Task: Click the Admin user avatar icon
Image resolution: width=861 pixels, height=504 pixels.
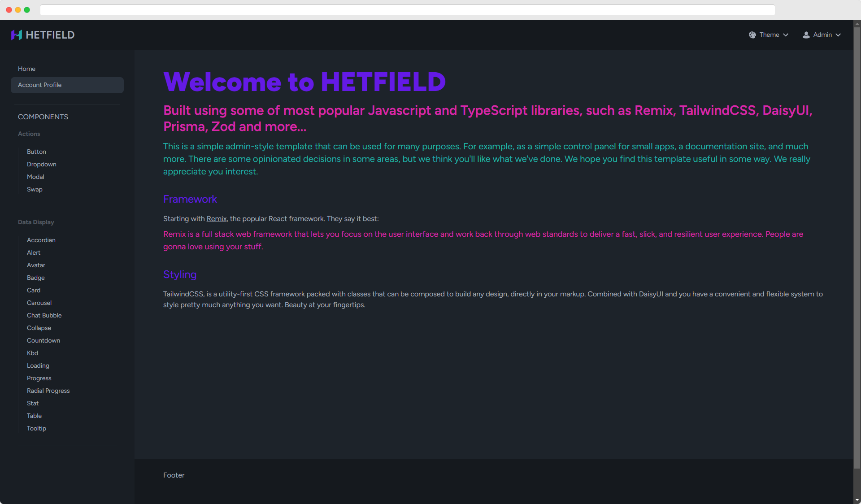Action: coord(806,35)
